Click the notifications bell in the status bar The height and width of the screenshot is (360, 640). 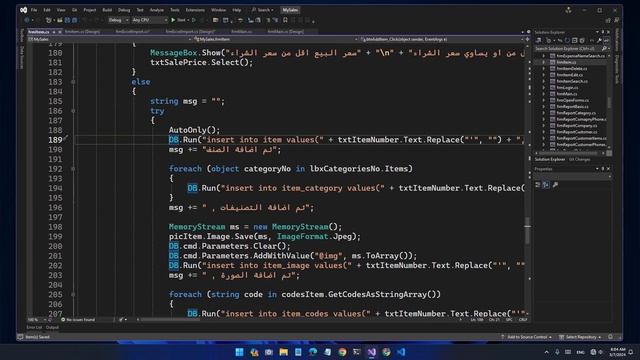610,337
